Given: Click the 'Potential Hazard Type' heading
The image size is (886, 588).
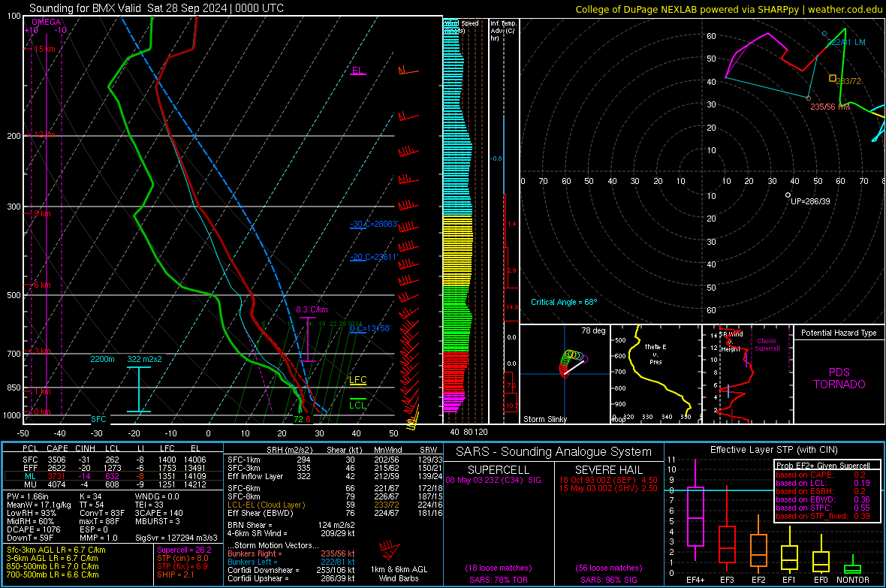Looking at the screenshot, I should point(839,333).
